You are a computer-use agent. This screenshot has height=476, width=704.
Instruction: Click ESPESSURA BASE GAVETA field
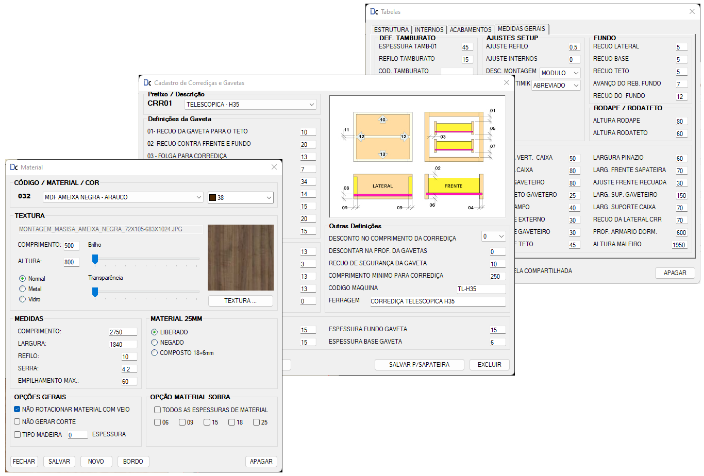pyautogui.click(x=497, y=342)
